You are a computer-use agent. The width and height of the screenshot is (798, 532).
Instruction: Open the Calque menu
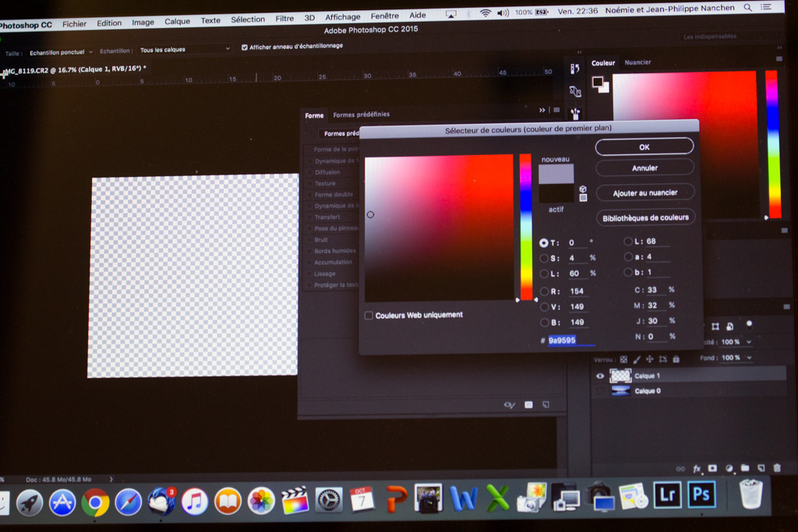pos(177,21)
